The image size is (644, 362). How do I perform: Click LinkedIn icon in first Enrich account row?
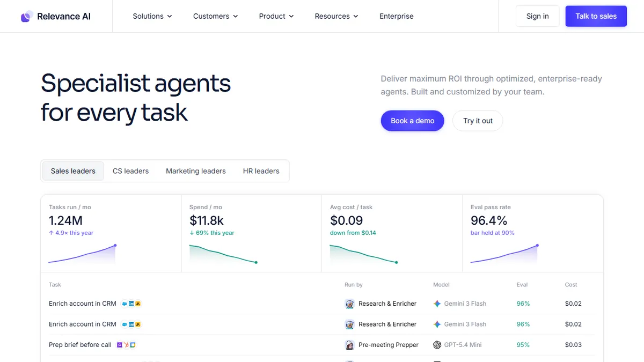click(131, 304)
